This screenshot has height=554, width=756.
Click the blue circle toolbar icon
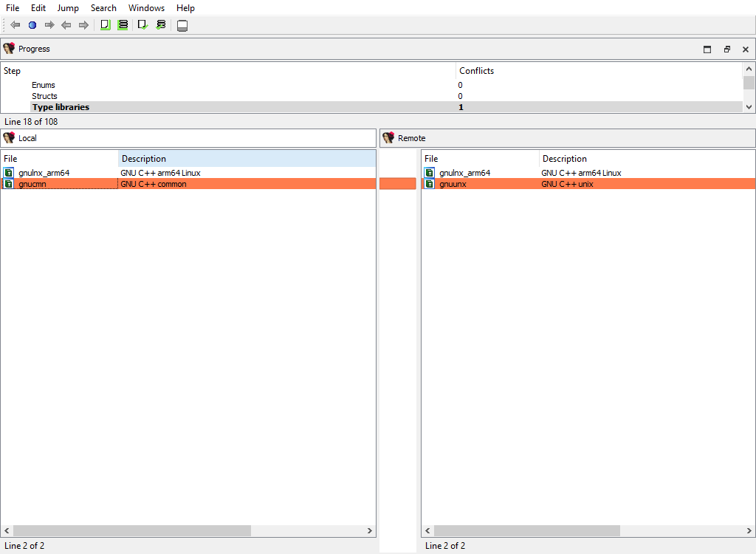click(32, 25)
